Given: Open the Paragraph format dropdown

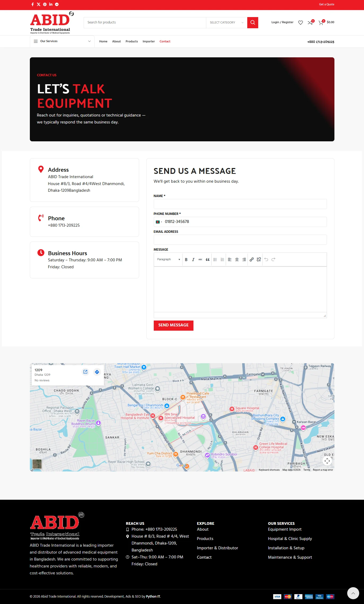Looking at the screenshot, I should point(169,259).
